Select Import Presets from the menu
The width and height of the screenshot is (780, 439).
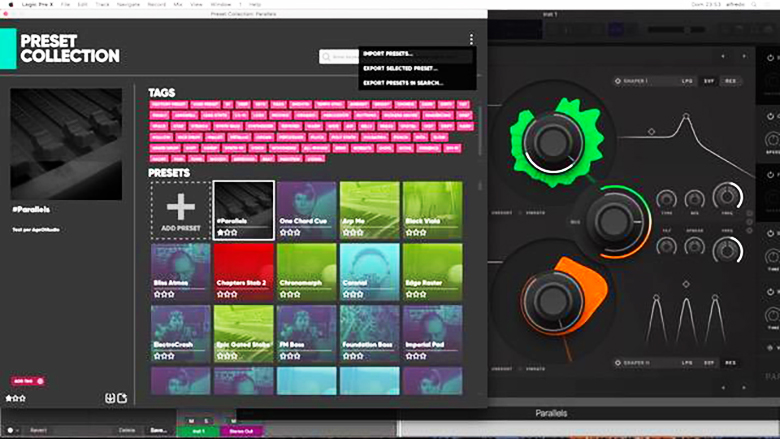coord(388,54)
